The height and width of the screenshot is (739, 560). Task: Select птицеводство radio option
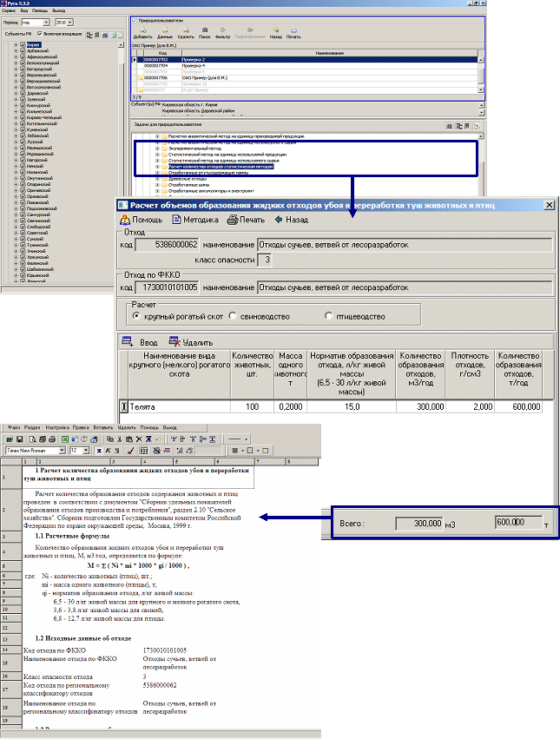pos(328,317)
